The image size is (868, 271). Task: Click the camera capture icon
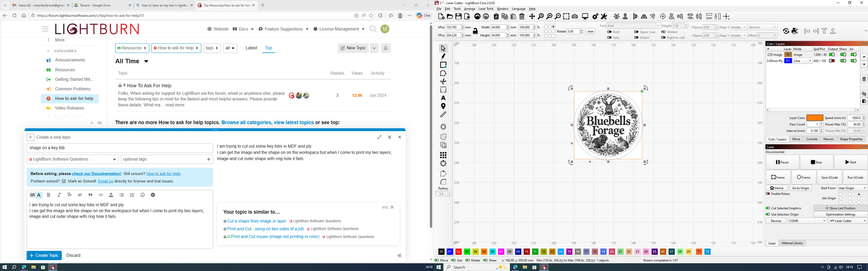575,16
